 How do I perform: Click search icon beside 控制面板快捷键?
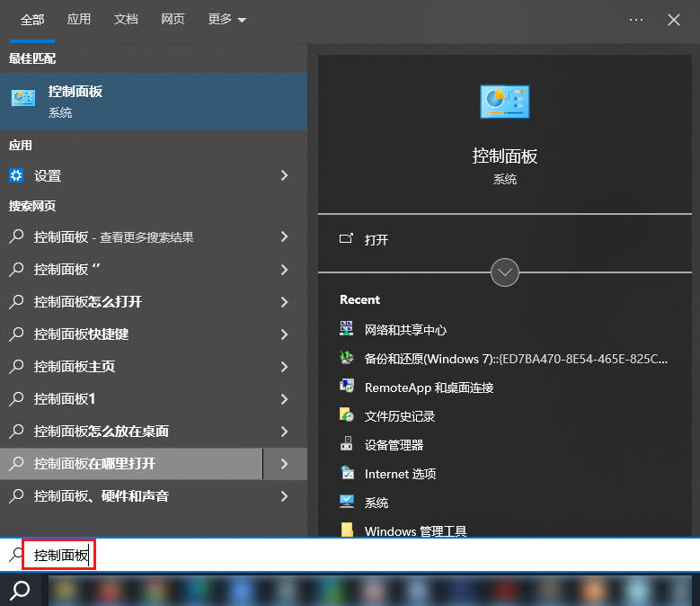pos(16,334)
